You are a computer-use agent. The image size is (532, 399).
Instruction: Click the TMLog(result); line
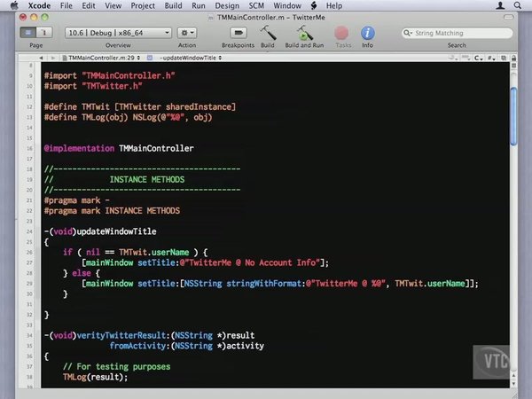(x=96, y=377)
